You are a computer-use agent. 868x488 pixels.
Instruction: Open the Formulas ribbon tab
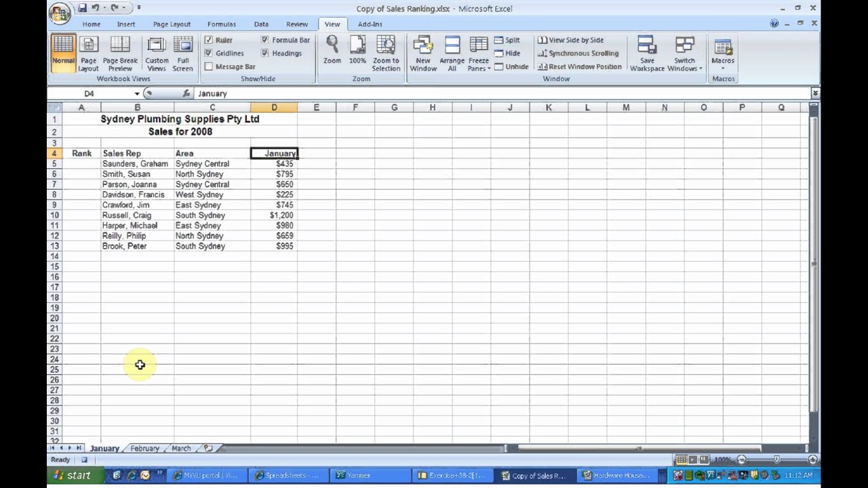tap(222, 24)
